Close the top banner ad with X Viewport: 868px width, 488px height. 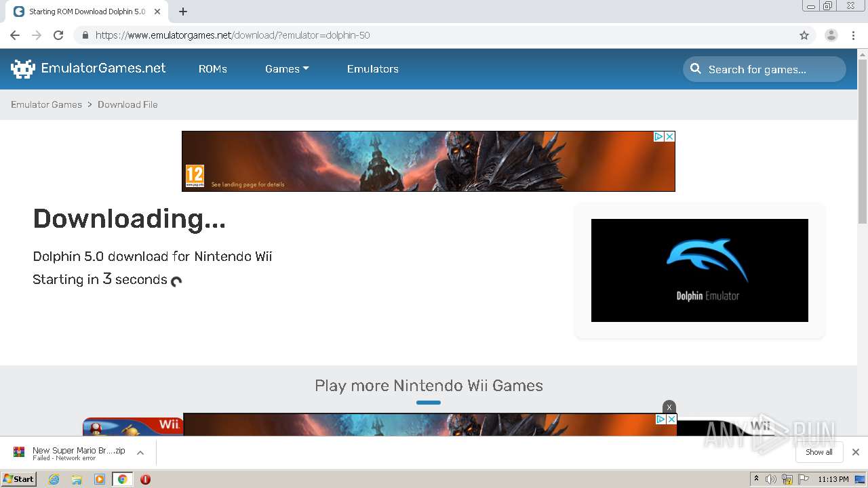coord(669,136)
